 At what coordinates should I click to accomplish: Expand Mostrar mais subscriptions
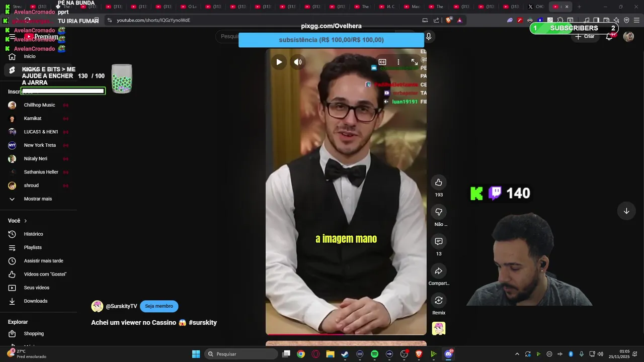[x=39, y=199]
